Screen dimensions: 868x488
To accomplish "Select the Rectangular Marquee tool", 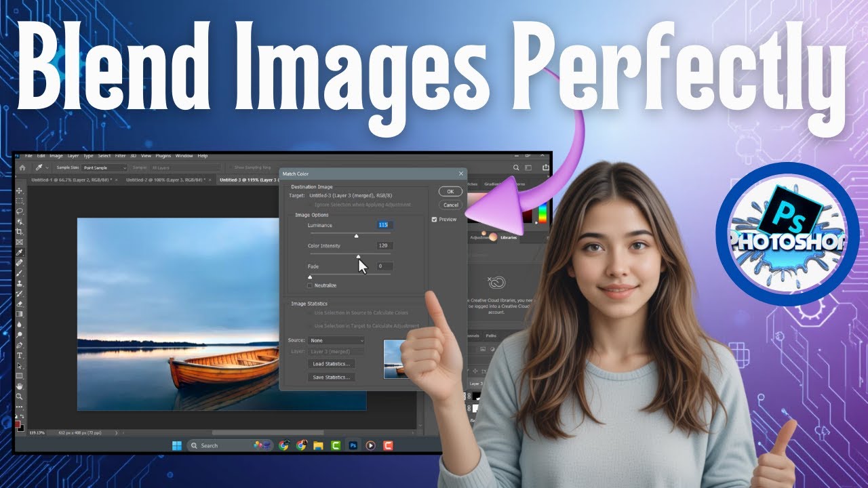I will [20, 201].
